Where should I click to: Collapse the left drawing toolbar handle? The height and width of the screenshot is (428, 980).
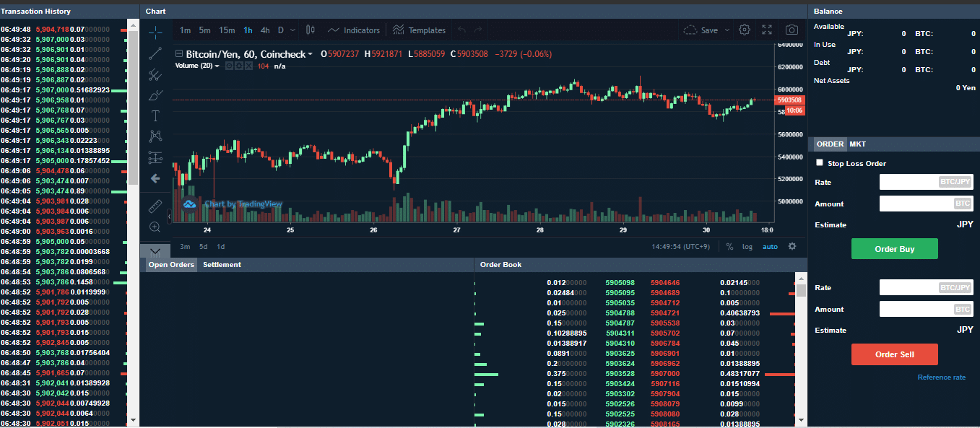click(x=170, y=216)
